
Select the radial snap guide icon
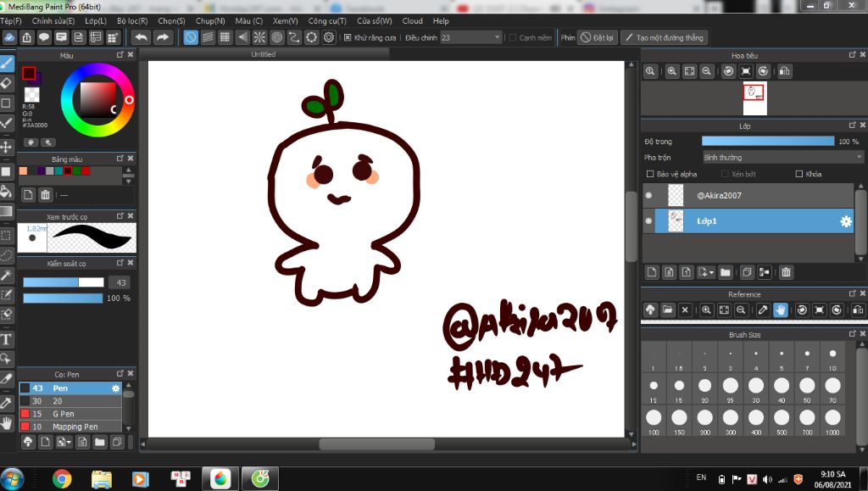tap(259, 37)
